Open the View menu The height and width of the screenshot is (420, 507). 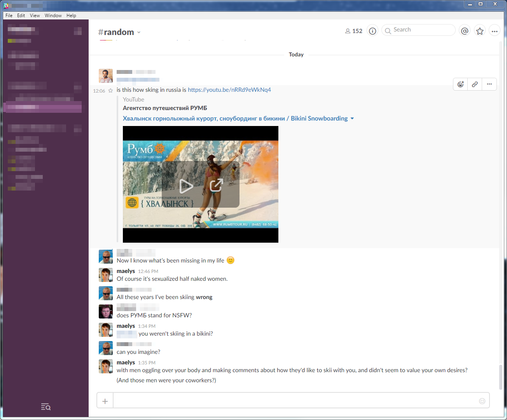pos(35,16)
